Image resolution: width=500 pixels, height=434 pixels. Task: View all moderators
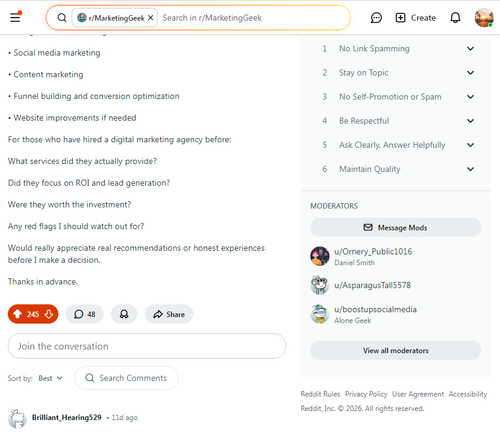coord(396,350)
